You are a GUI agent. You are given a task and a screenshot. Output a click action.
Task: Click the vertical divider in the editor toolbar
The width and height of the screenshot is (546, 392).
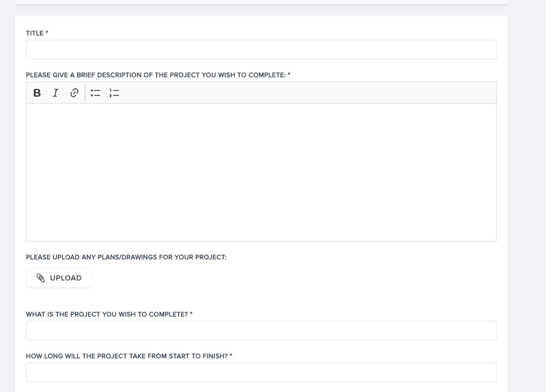click(85, 93)
